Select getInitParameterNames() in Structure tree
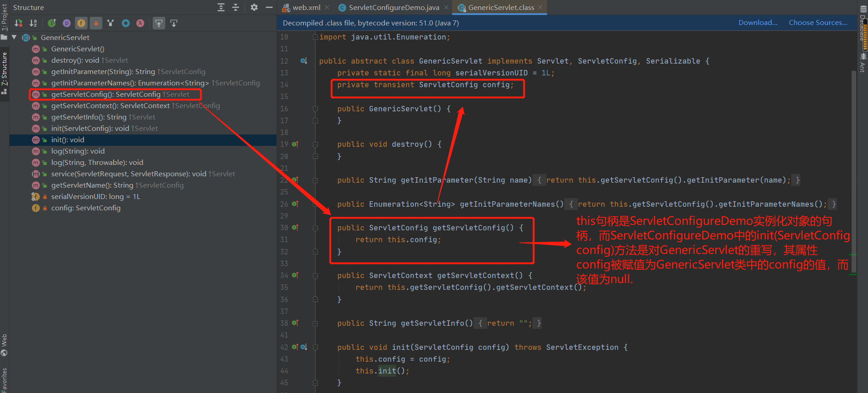The image size is (868, 393). tap(130, 83)
